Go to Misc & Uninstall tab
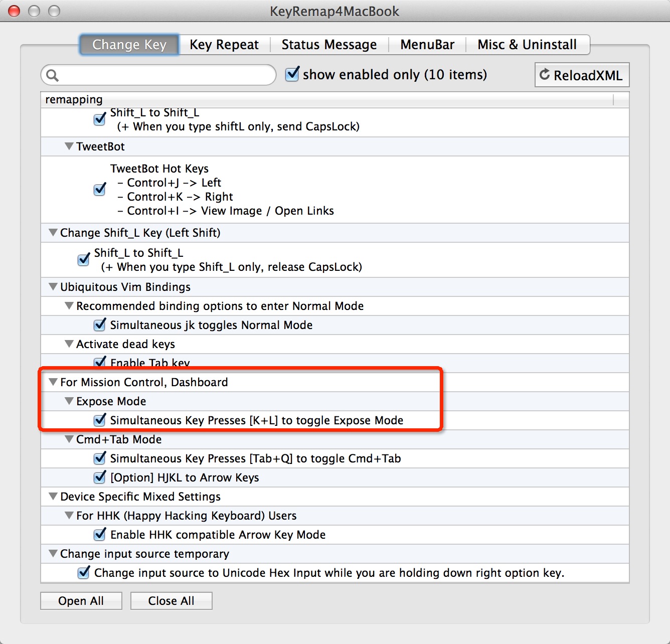 coord(527,45)
